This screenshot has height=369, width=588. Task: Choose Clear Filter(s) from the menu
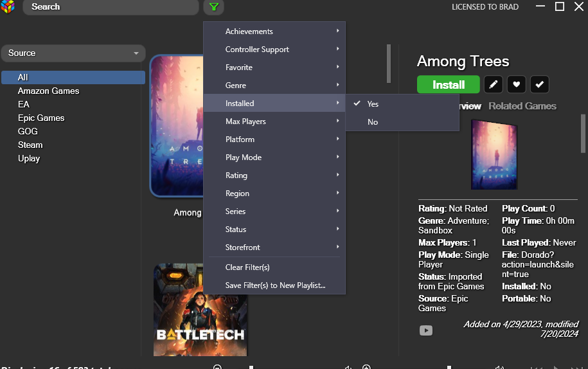click(x=247, y=267)
